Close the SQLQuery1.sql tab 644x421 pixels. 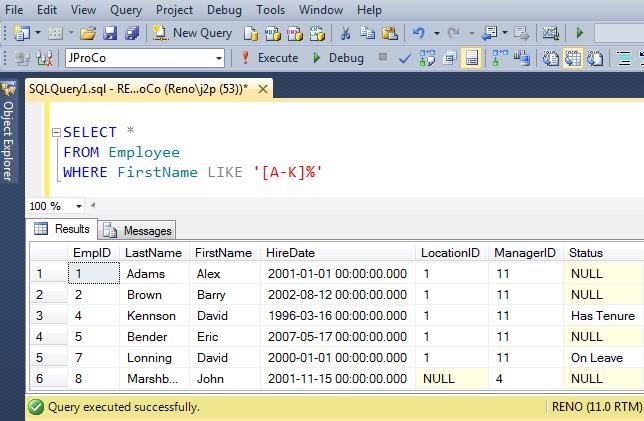click(263, 89)
